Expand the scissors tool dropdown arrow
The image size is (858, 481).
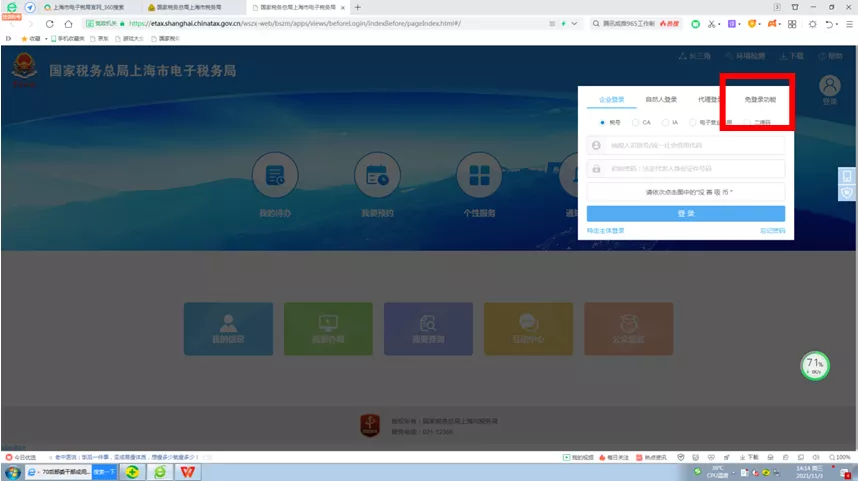[x=719, y=24]
